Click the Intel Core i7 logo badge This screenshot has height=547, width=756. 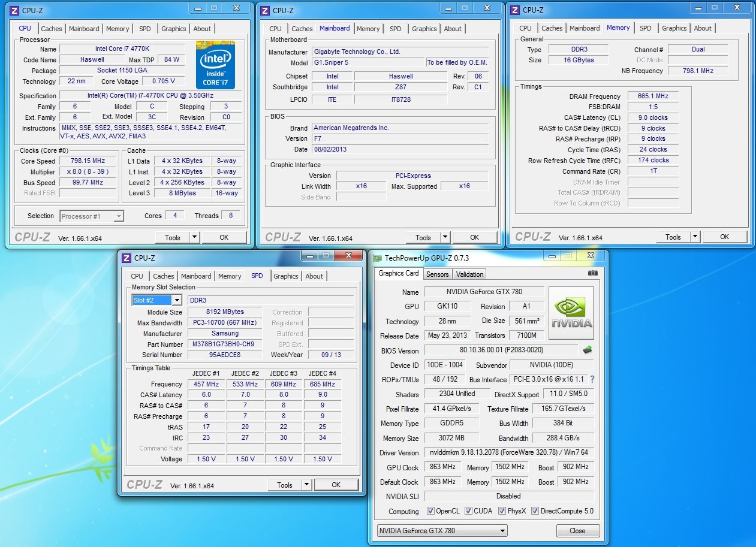(215, 65)
